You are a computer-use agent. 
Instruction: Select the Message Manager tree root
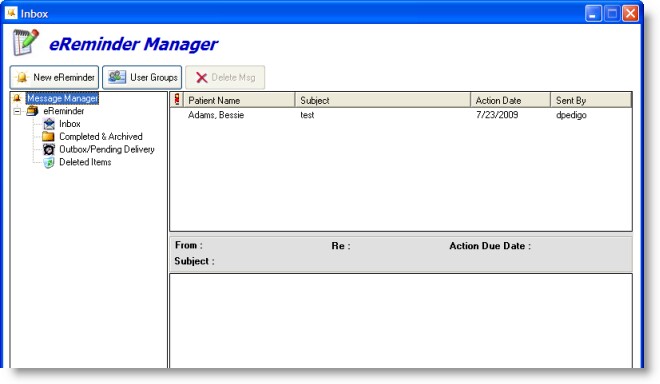(62, 98)
